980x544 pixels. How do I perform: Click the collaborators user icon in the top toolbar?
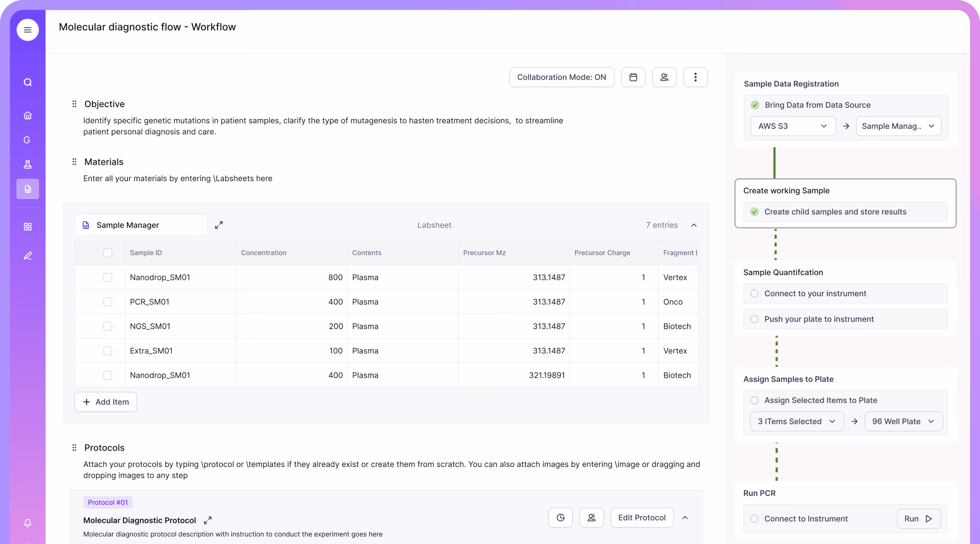pyautogui.click(x=664, y=77)
